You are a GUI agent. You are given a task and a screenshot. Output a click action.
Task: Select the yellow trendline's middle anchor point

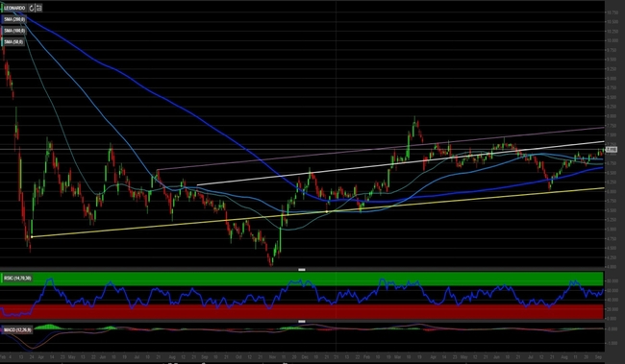pos(327,211)
